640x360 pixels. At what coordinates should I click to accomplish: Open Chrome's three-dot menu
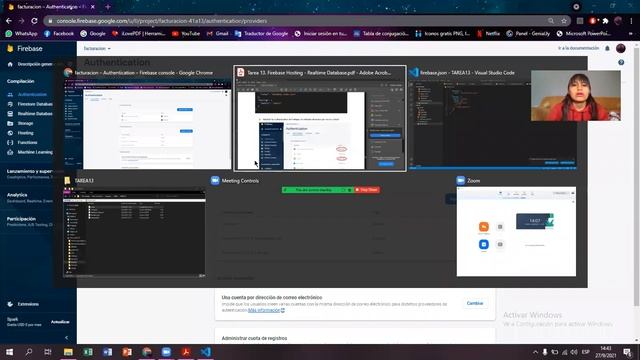pos(631,21)
